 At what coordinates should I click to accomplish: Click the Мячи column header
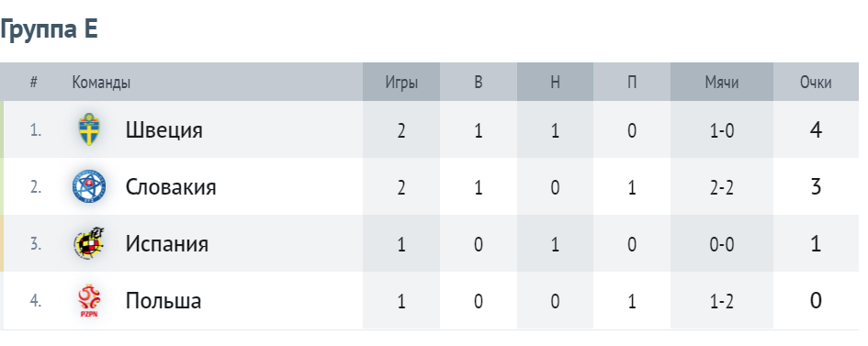pyautogui.click(x=722, y=83)
